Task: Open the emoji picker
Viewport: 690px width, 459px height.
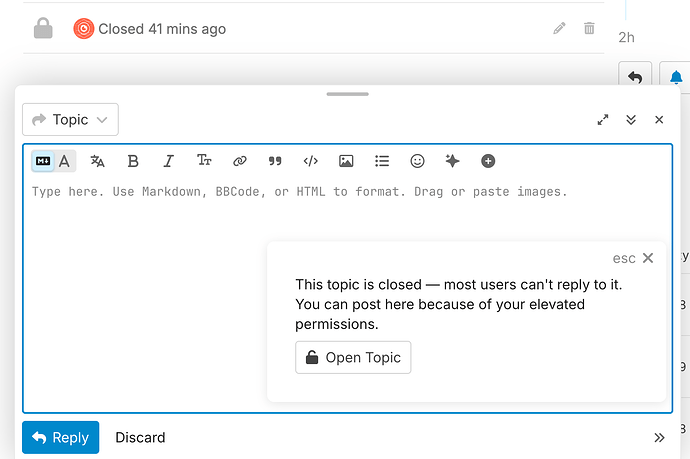Action: coord(417,161)
